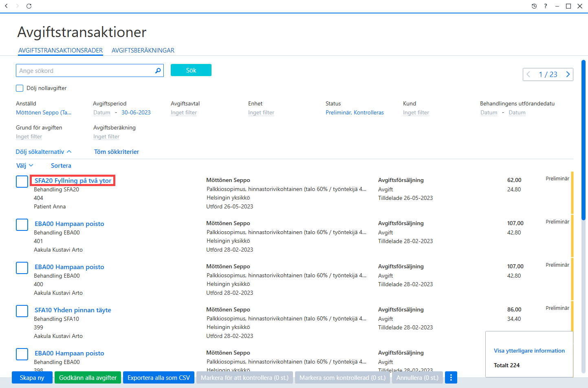Collapse Dölj sökalternativ section
Screen dimensions: 588x388
coord(44,151)
